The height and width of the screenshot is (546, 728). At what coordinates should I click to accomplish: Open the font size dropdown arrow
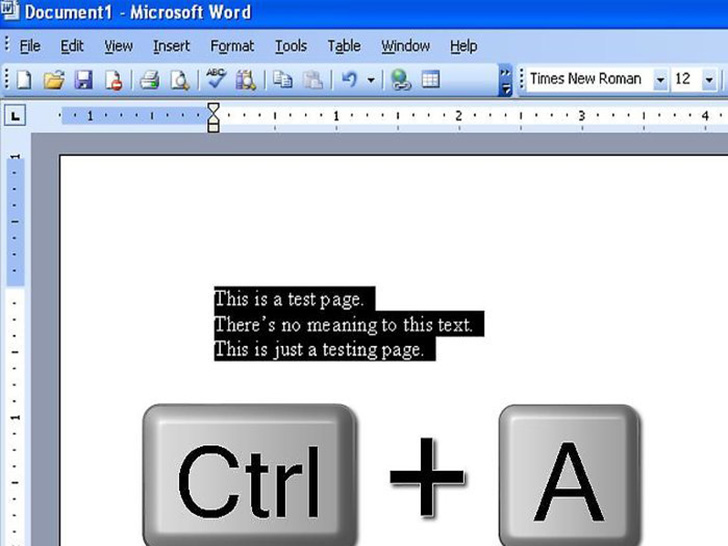click(709, 79)
